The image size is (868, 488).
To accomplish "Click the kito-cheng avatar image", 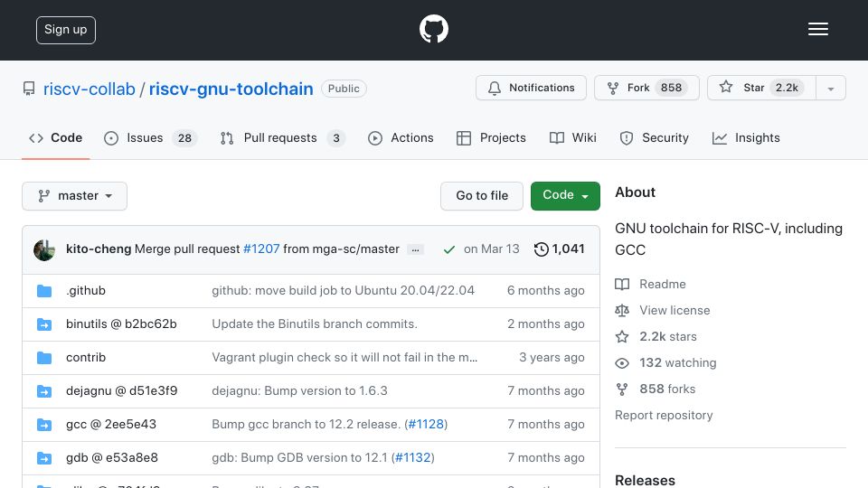I will point(44,249).
